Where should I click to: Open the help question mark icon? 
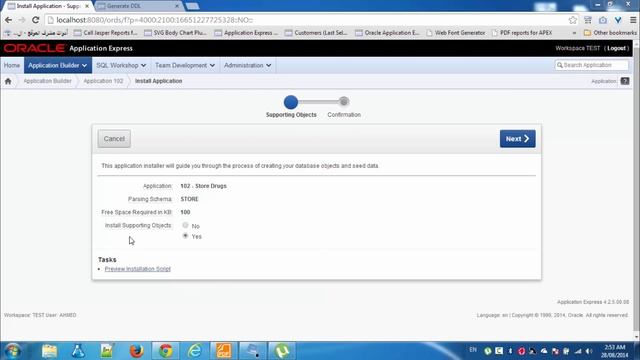point(624,81)
